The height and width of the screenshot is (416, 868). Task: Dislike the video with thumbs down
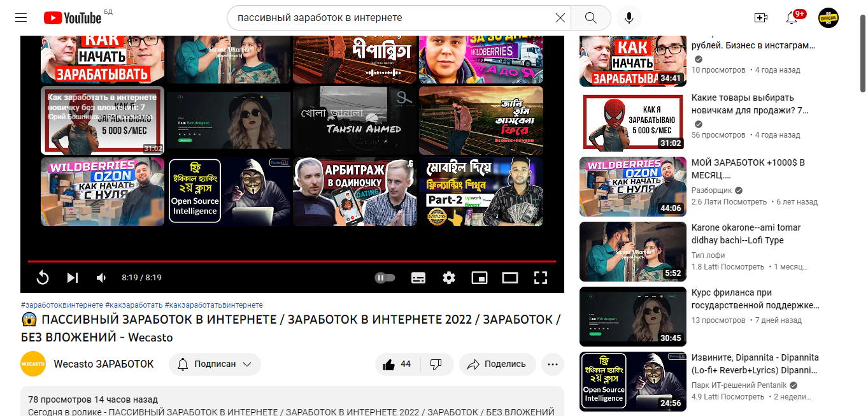pos(436,364)
